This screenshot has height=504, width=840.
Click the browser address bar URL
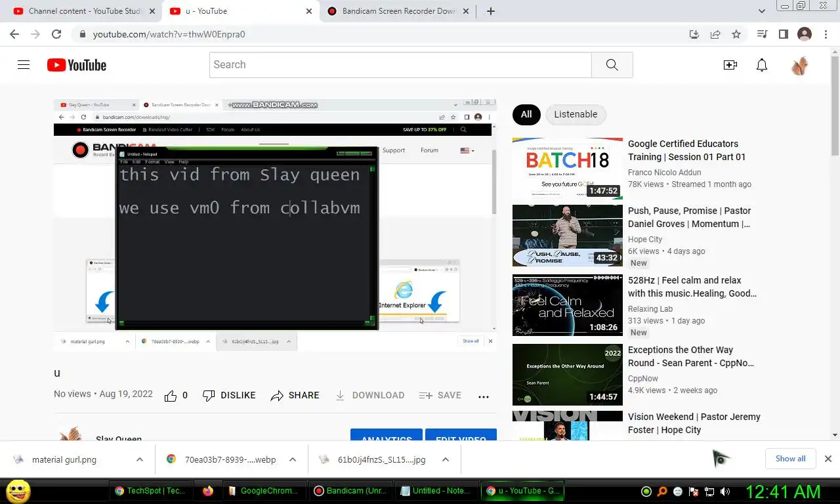[x=169, y=34]
